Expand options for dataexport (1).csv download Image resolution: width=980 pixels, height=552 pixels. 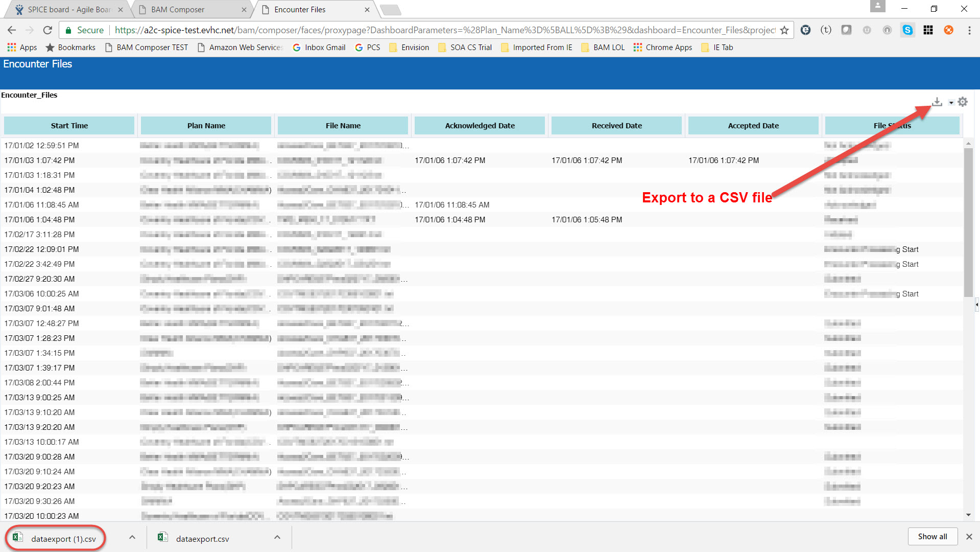[x=132, y=537]
